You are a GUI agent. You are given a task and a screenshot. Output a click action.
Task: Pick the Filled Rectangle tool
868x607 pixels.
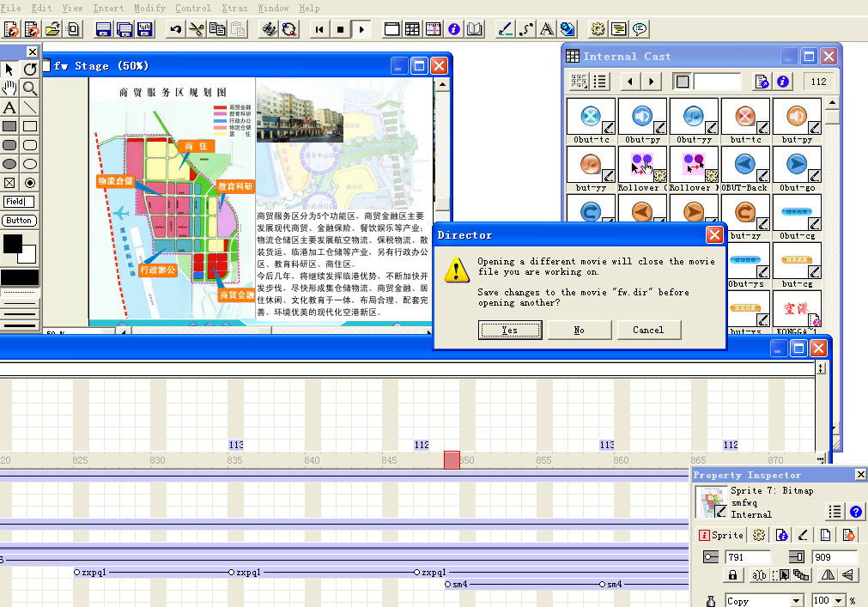[9, 126]
